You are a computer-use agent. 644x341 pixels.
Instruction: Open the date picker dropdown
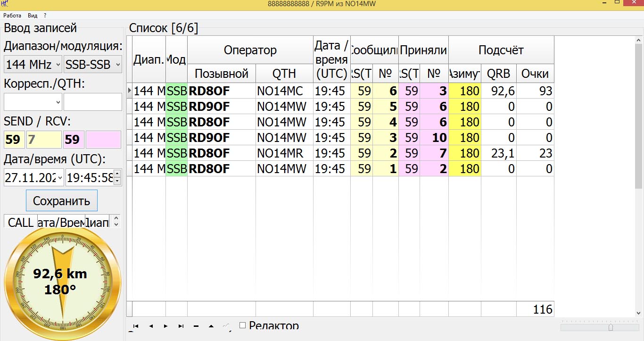(59, 178)
